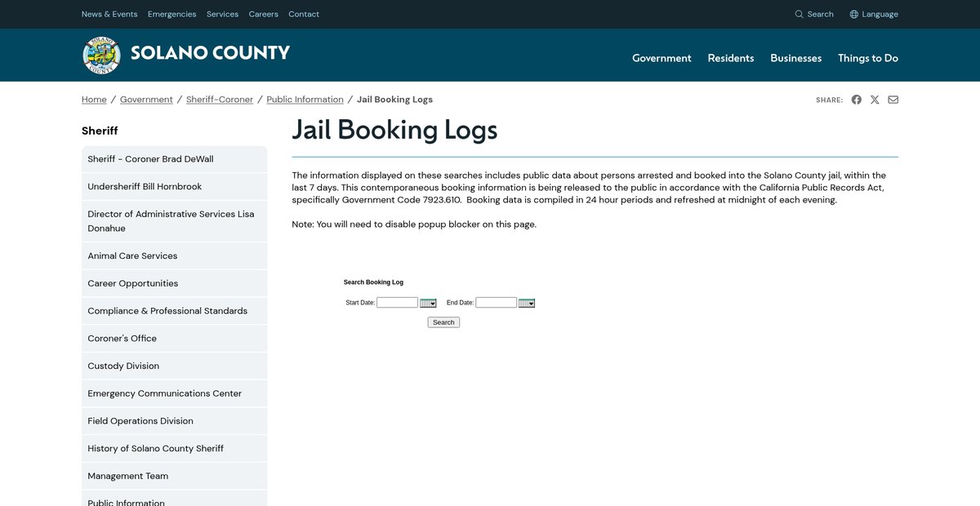980x506 pixels.
Task: Open Careers in top bar
Action: click(x=263, y=14)
